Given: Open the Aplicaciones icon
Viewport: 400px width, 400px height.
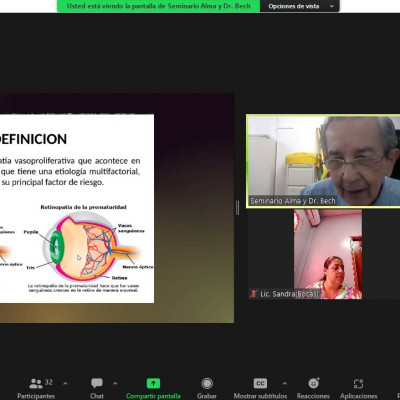Looking at the screenshot, I should click(x=358, y=384).
